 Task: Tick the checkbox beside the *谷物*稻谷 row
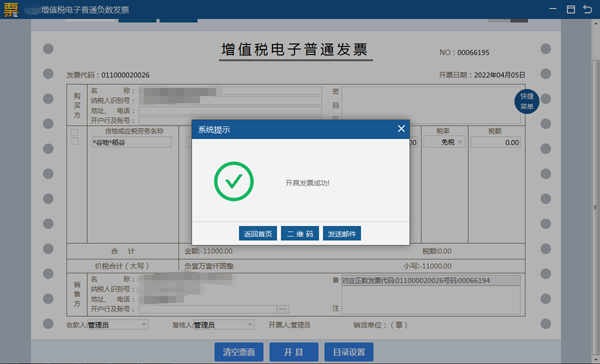click(75, 141)
